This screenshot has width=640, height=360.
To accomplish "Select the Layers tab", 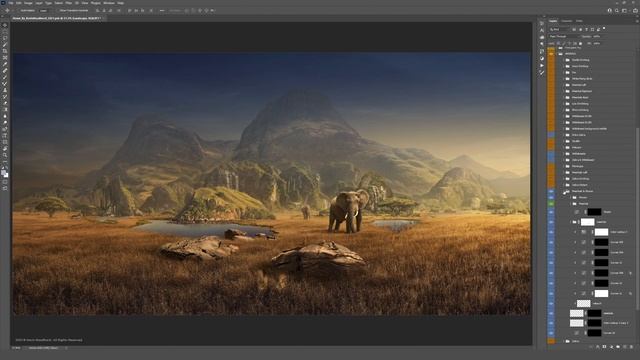I will tap(553, 21).
